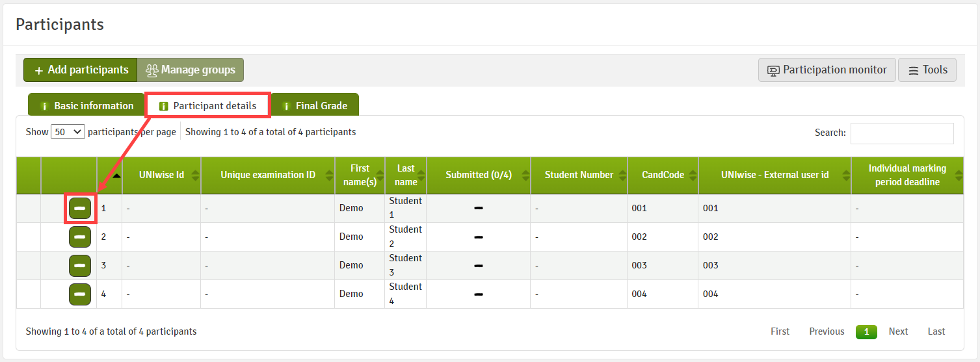Open the Participation monitor
The height and width of the screenshot is (362, 980).
827,70
